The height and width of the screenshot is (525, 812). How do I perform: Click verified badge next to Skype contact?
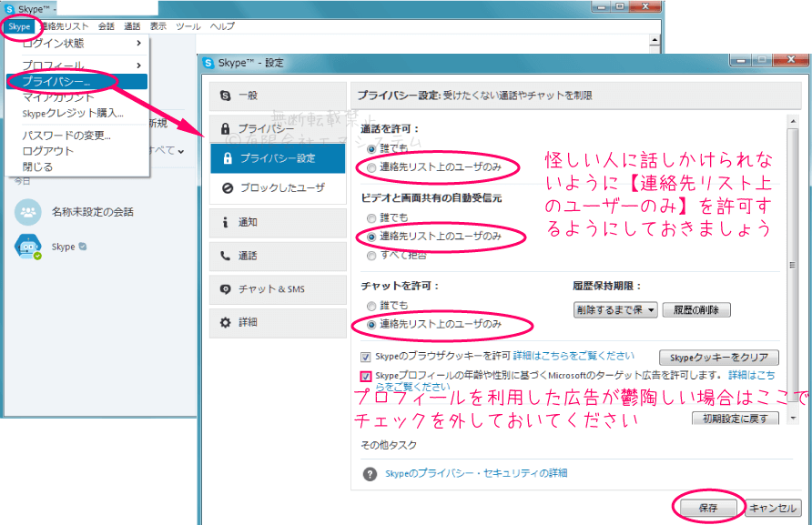pyautogui.click(x=83, y=247)
